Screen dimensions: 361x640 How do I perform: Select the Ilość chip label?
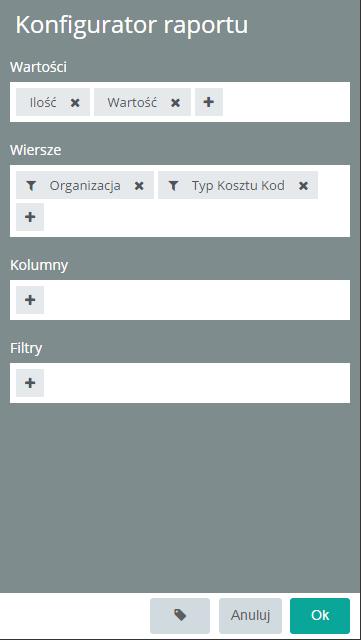(x=43, y=102)
